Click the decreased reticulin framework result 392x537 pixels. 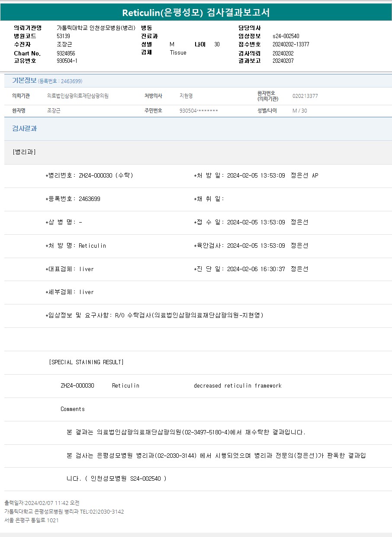click(x=238, y=385)
